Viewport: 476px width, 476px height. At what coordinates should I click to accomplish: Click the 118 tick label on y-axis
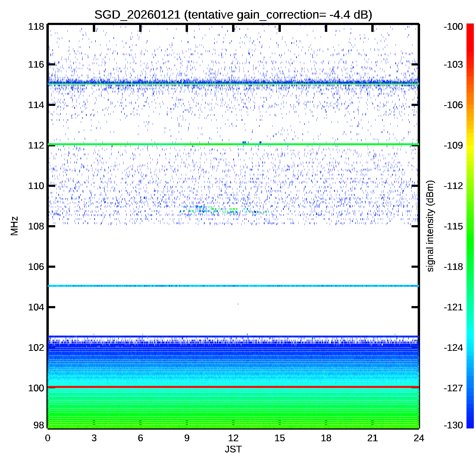pos(36,26)
